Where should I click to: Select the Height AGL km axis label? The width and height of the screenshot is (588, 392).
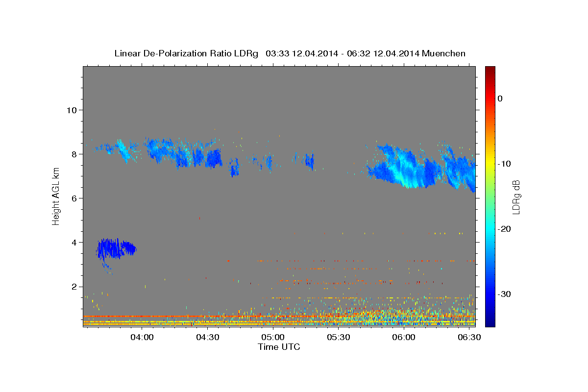56,196
